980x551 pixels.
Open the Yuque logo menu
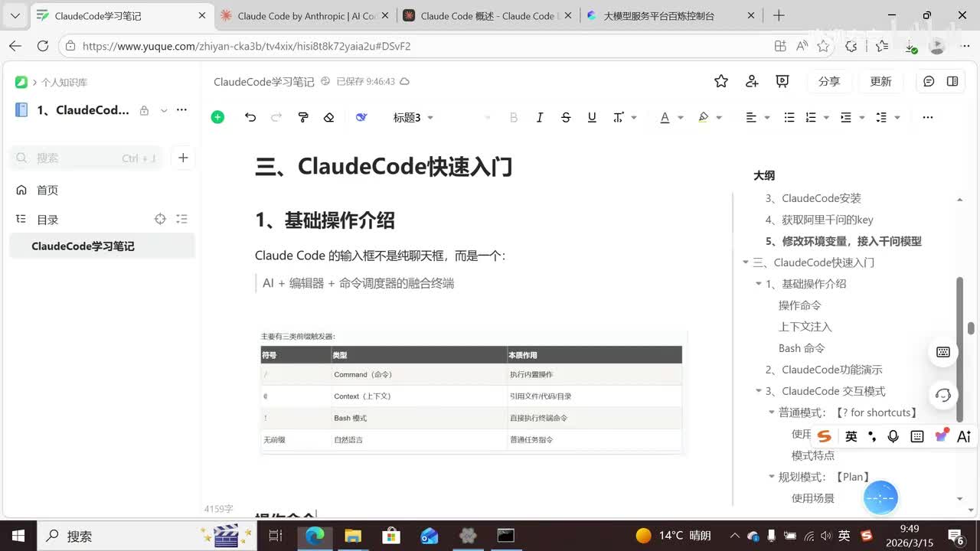pos(21,82)
